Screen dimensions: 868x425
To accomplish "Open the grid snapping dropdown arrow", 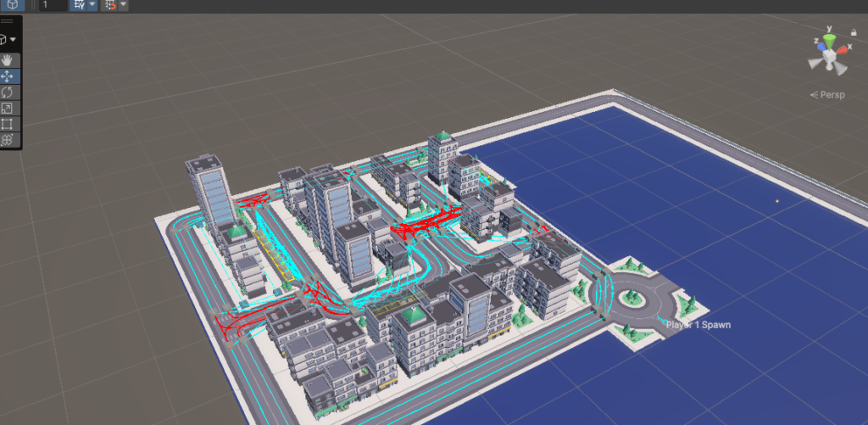I will (92, 5).
